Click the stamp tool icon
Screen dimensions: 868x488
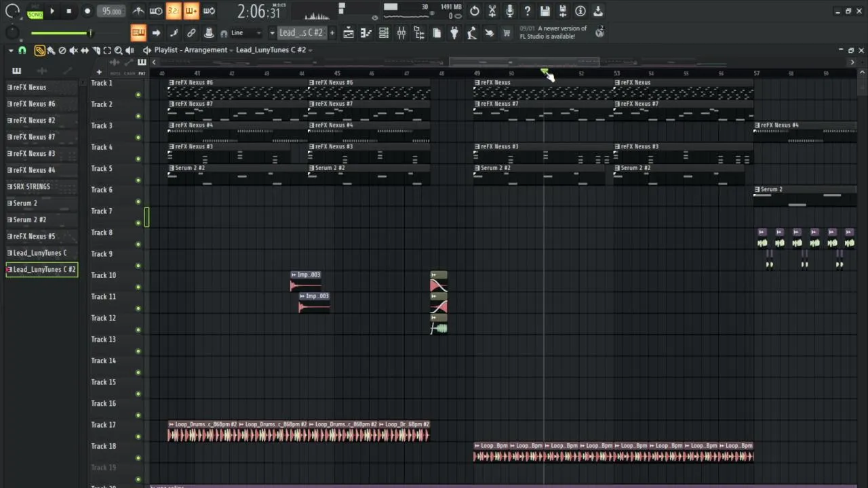coord(209,33)
